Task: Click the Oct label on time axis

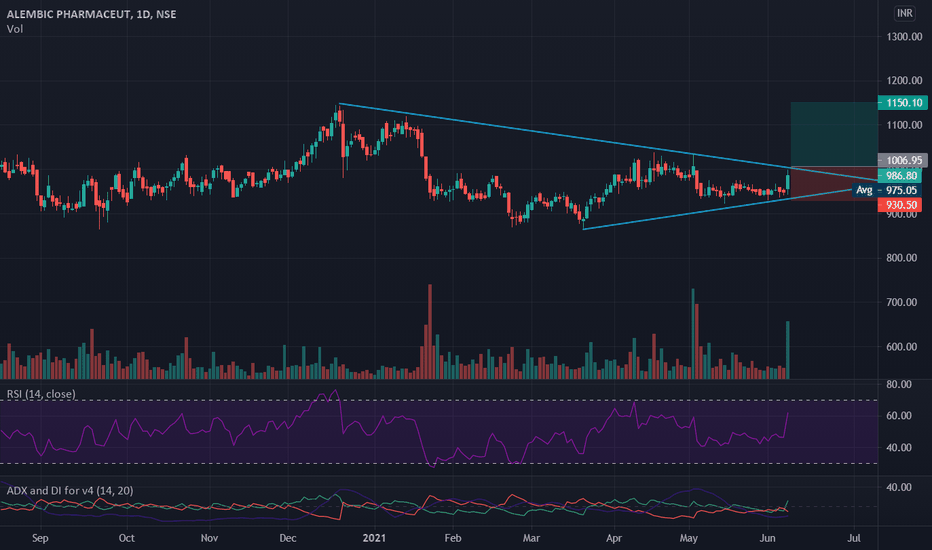Action: pos(126,538)
